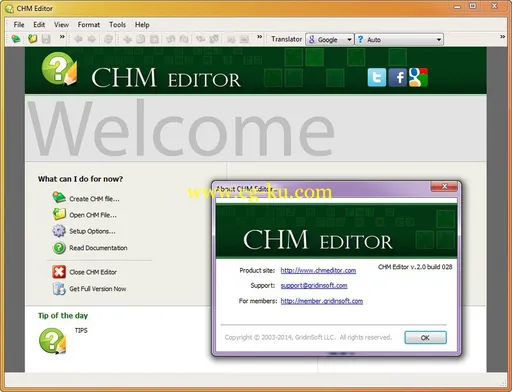Click the Create CHM file icon
512x392 pixels.
(x=59, y=197)
